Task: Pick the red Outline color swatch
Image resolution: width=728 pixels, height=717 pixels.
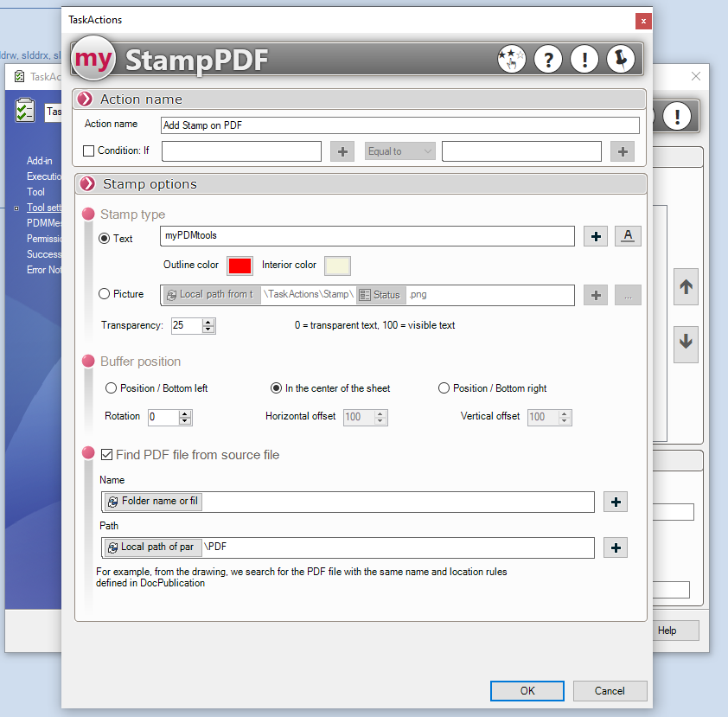Action: 239,266
